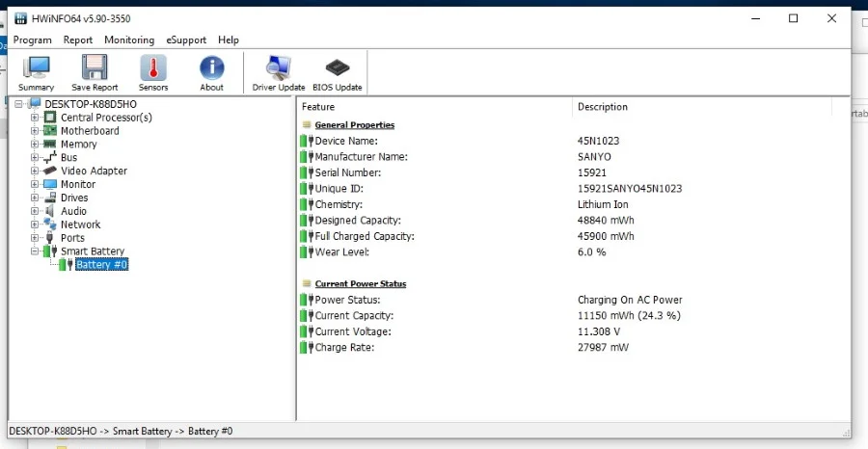Click the window resize grip corner

click(x=845, y=432)
